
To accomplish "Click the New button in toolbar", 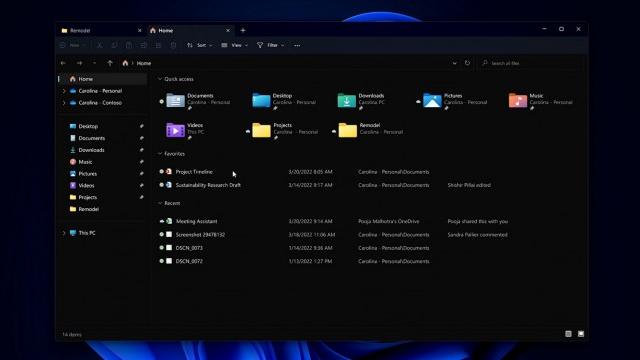I will point(72,45).
